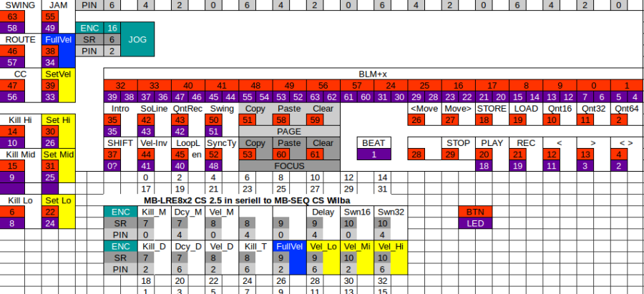Click orange cell 6 under Kill Lo

click(12, 211)
